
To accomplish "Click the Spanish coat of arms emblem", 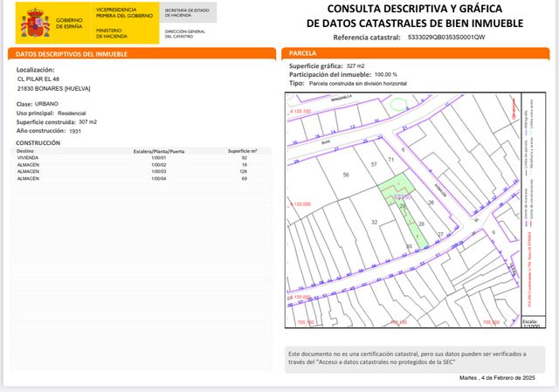I will tap(35, 24).
